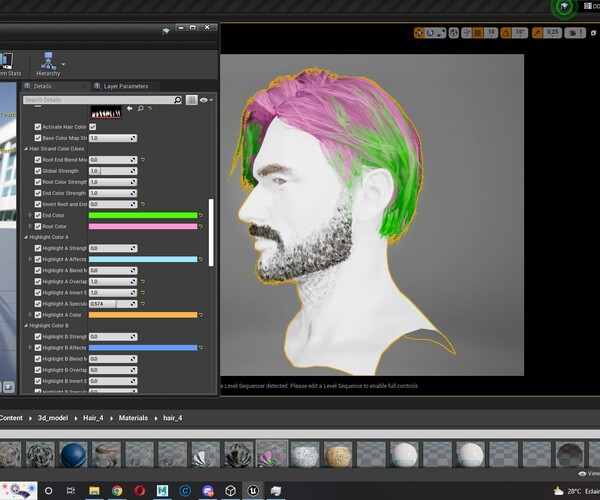Toggle the Activate Hair Color value checkbox

pyautogui.click(x=93, y=127)
